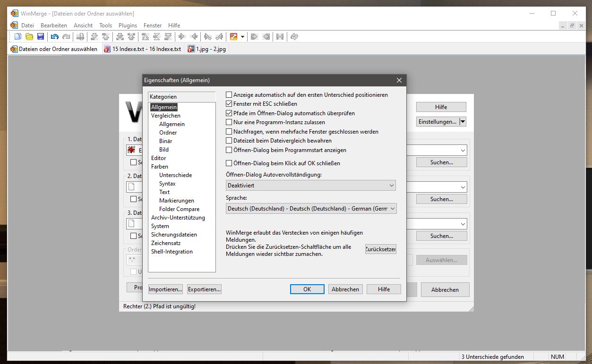
Task: Enable 'Dateizeit beim Dateivergleich bewahren'
Action: pyautogui.click(x=229, y=141)
